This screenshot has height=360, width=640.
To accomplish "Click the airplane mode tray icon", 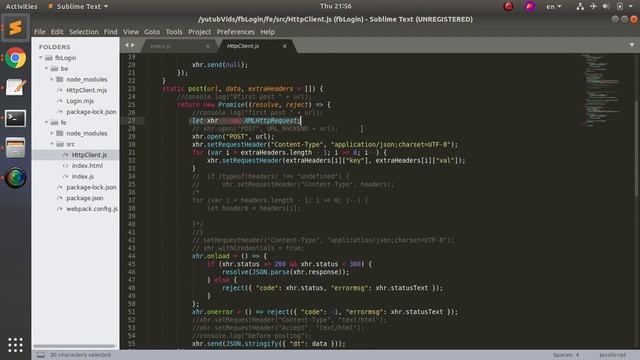I will [x=593, y=6].
